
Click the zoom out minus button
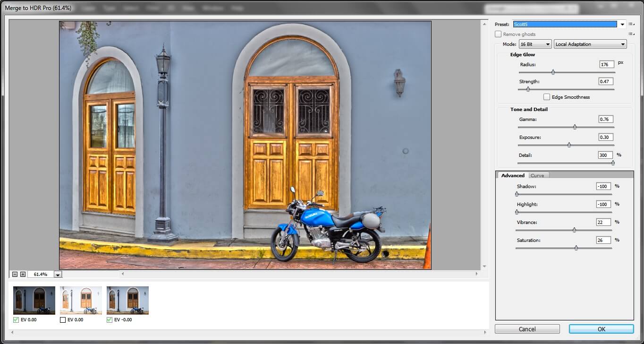pyautogui.click(x=15, y=274)
